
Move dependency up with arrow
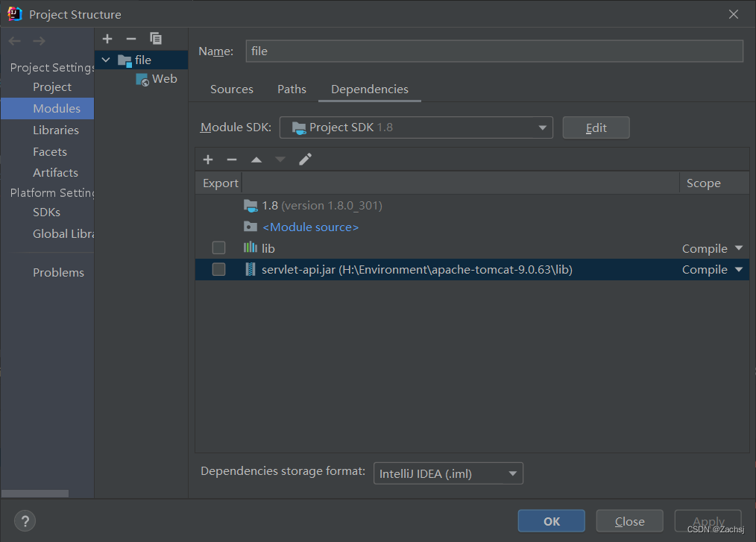coord(256,160)
